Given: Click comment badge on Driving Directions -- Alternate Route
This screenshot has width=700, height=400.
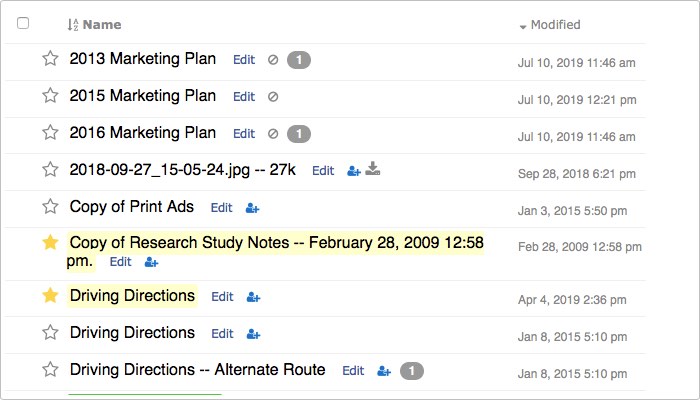Looking at the screenshot, I should (412, 371).
